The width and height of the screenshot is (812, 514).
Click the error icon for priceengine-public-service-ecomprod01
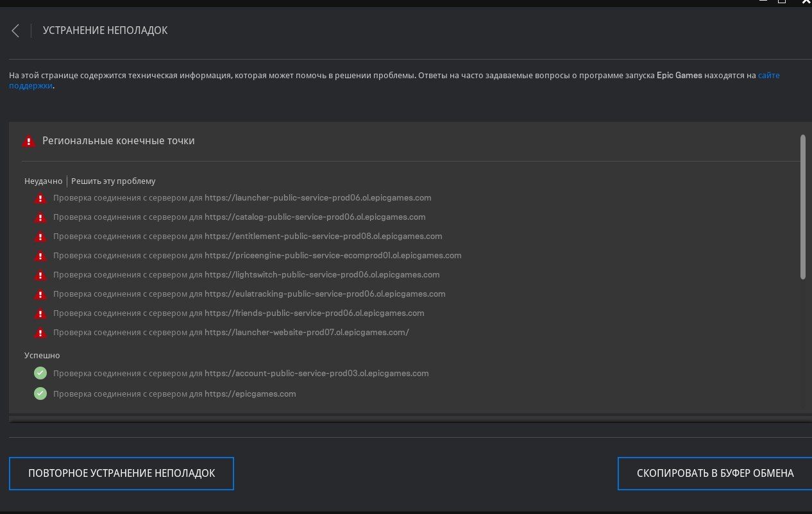pyautogui.click(x=40, y=256)
